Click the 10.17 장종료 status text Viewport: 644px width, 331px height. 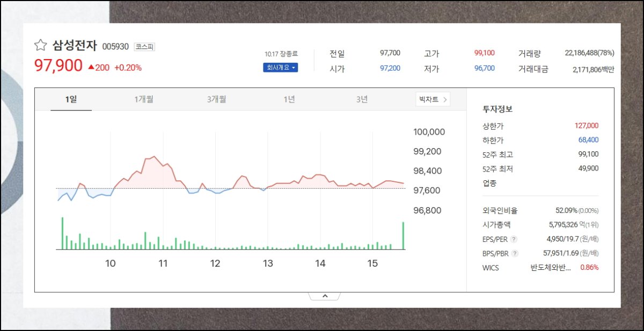[x=281, y=54]
